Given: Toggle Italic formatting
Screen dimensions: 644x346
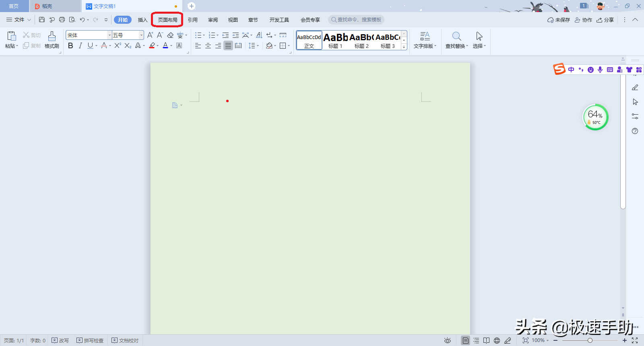Looking at the screenshot, I should coord(80,45).
